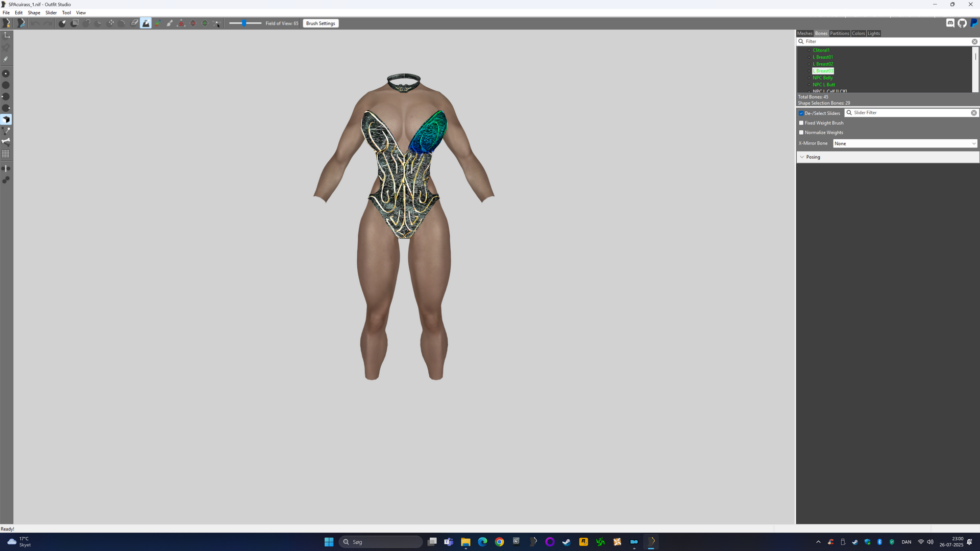
Task: Toggle the textures cube icon in sidebar
Action: coord(6,120)
